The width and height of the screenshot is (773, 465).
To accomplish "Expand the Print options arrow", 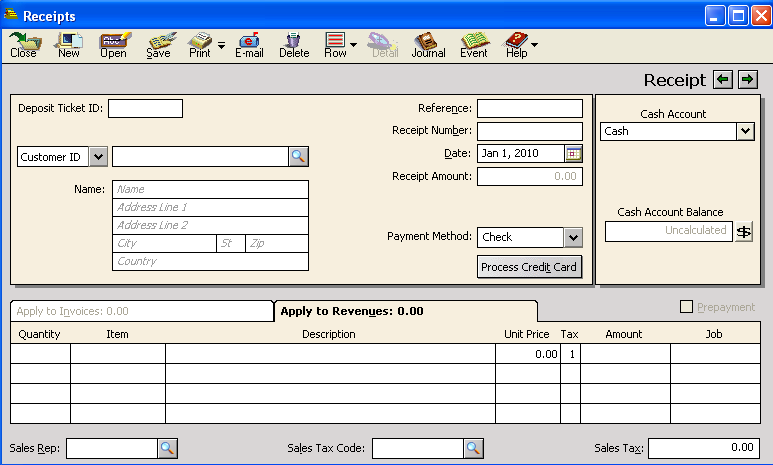I will pyautogui.click(x=222, y=45).
